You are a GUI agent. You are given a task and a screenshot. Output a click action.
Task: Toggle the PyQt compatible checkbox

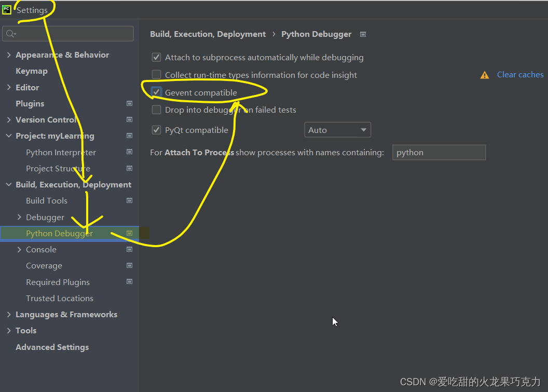[x=157, y=130]
